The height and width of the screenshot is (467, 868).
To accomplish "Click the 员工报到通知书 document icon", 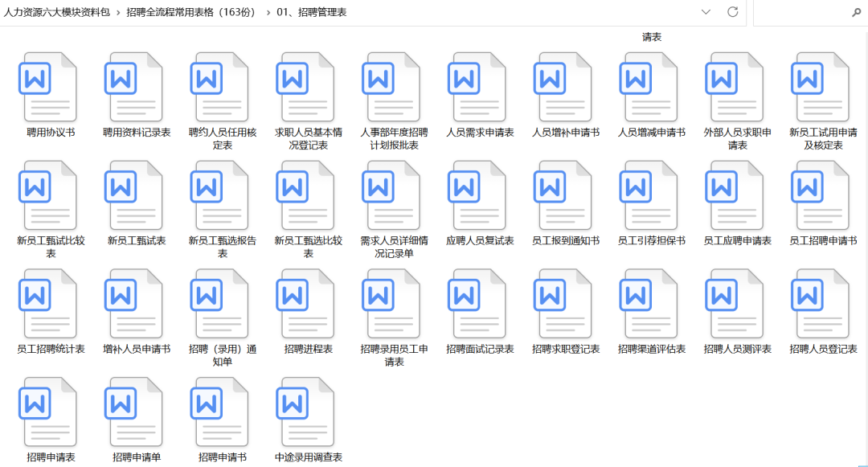I will coord(563,195).
